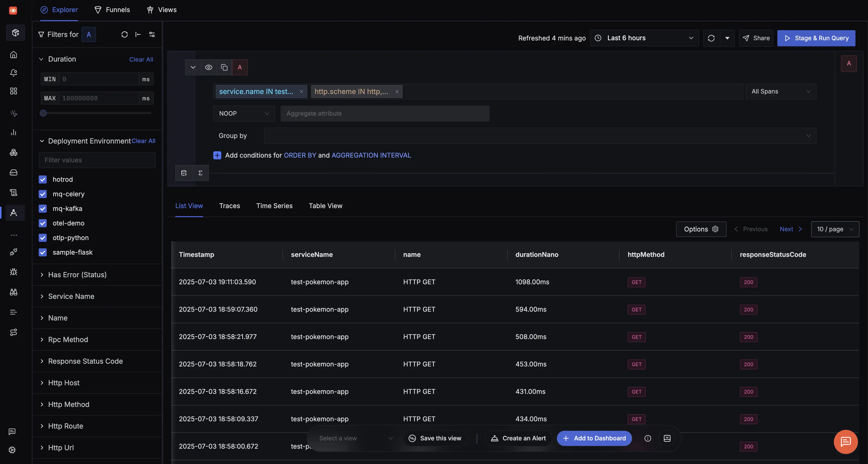This screenshot has width=868, height=464.
Task: Uncheck the mq-celery environment
Action: tap(43, 194)
